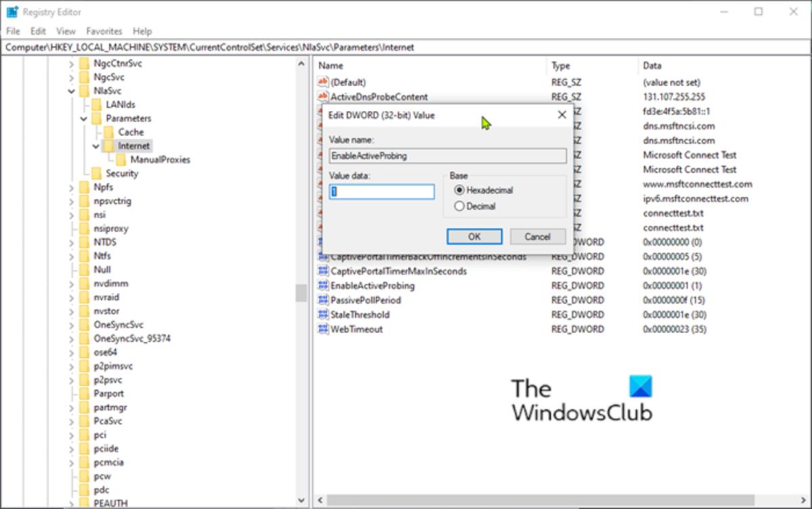This screenshot has width=812, height=509.
Task: Open the Edit menu
Action: point(38,31)
